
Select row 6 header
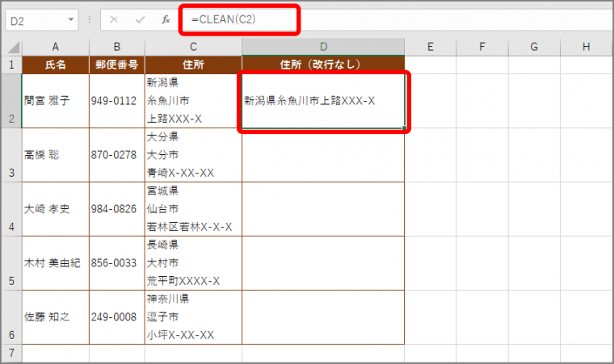tap(11, 317)
